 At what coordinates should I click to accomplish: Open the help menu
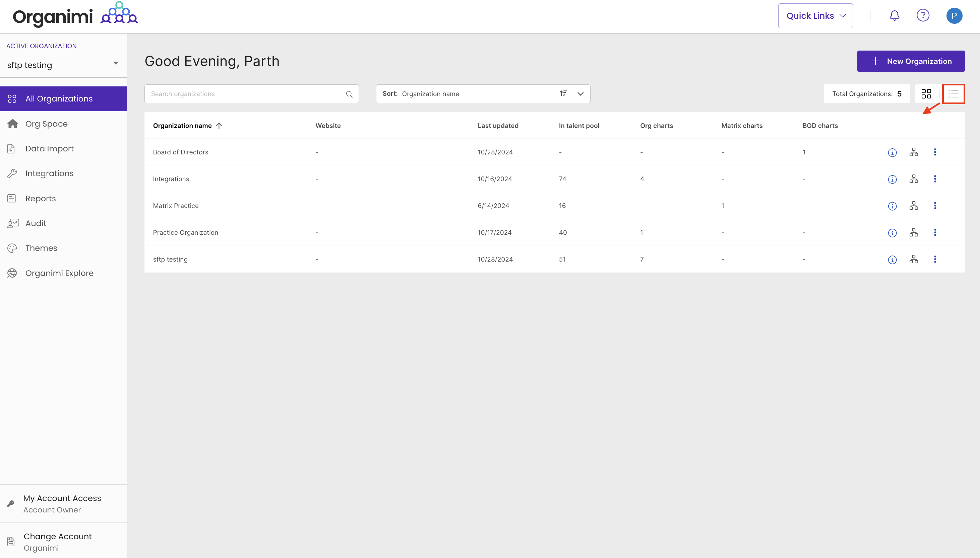click(923, 15)
